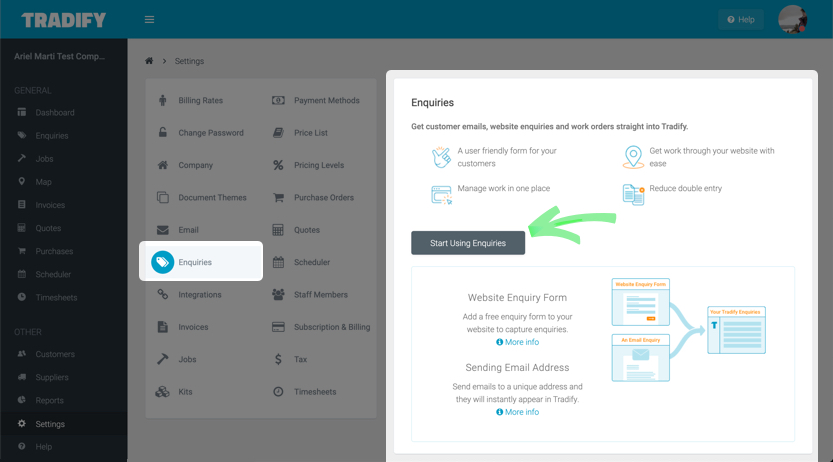Click the Scheduler calendar icon in settings

[278, 262]
